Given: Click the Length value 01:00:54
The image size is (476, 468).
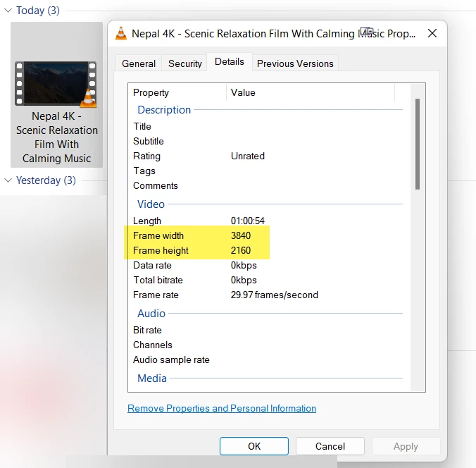Looking at the screenshot, I should tap(248, 221).
